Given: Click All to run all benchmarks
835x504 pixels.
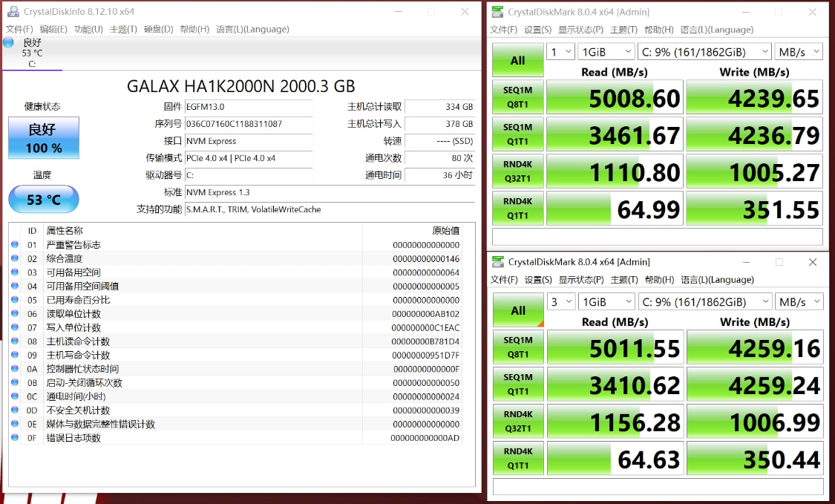Looking at the screenshot, I should (x=517, y=59).
